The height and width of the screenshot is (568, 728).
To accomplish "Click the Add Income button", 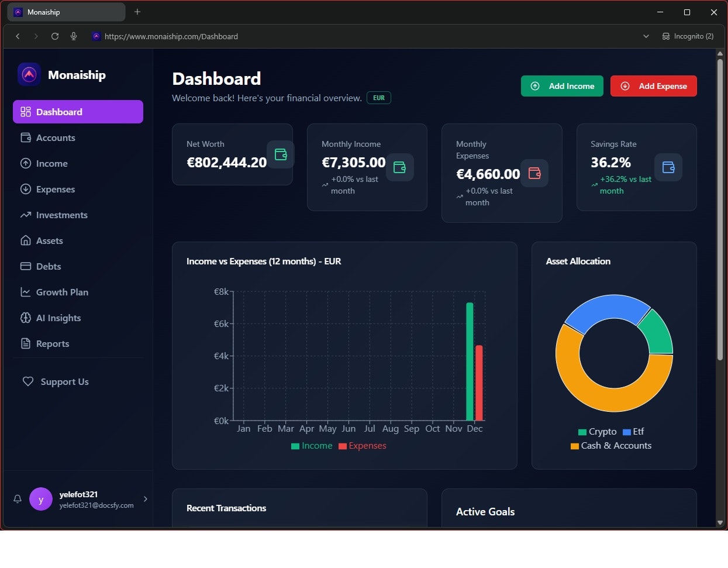I will (561, 85).
